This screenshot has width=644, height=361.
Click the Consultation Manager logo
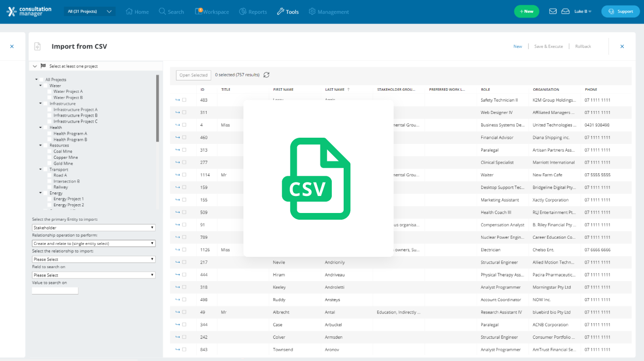click(29, 11)
